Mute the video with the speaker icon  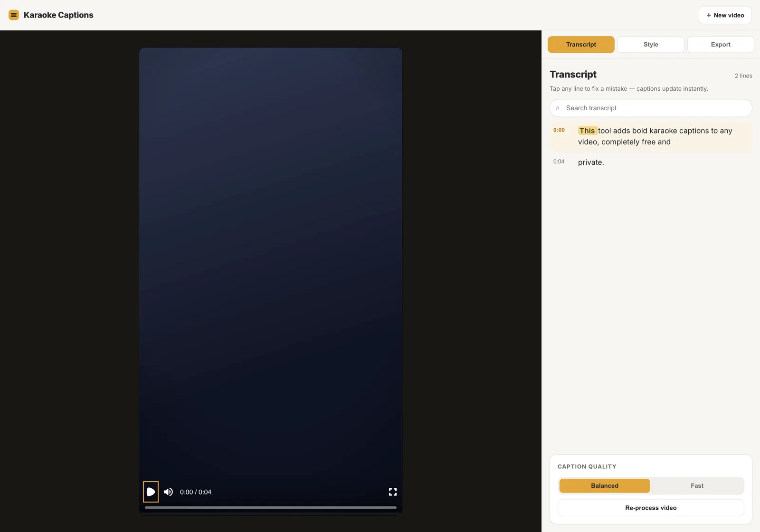point(168,492)
